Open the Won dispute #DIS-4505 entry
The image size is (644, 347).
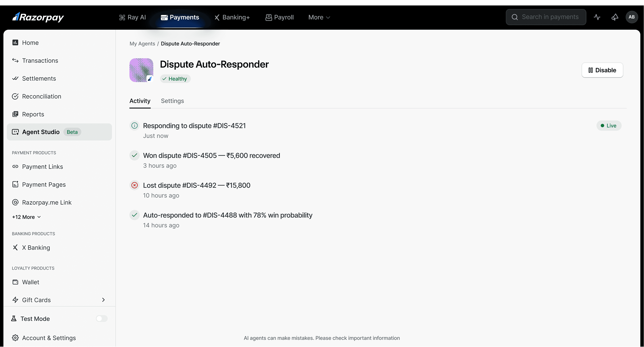pyautogui.click(x=211, y=156)
